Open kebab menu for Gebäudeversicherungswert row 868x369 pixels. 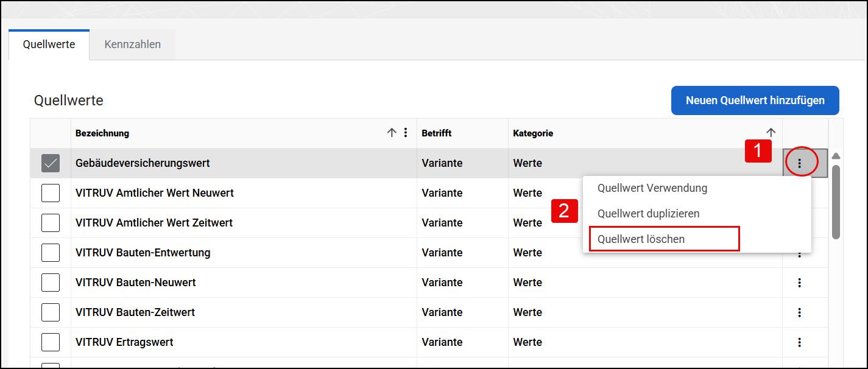coord(800,163)
